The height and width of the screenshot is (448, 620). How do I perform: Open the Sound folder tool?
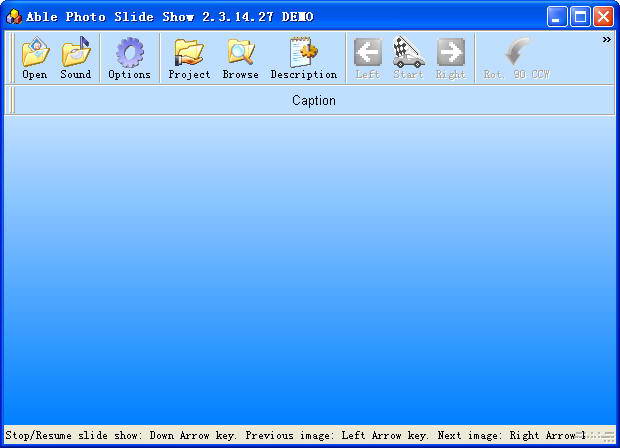[x=76, y=58]
